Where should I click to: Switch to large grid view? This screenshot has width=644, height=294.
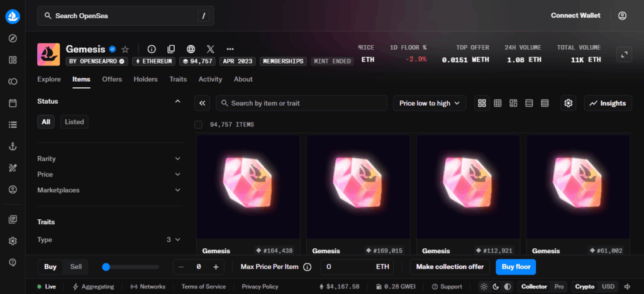(482, 103)
